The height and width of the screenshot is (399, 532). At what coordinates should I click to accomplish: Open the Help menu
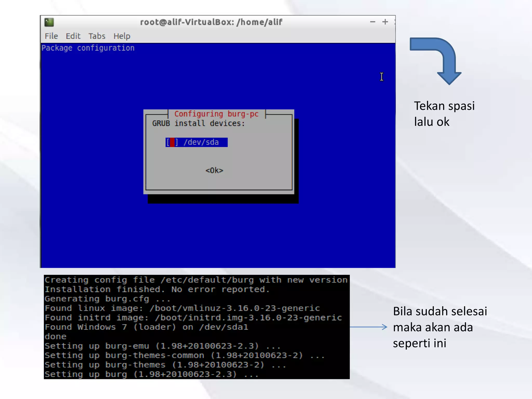pos(122,36)
